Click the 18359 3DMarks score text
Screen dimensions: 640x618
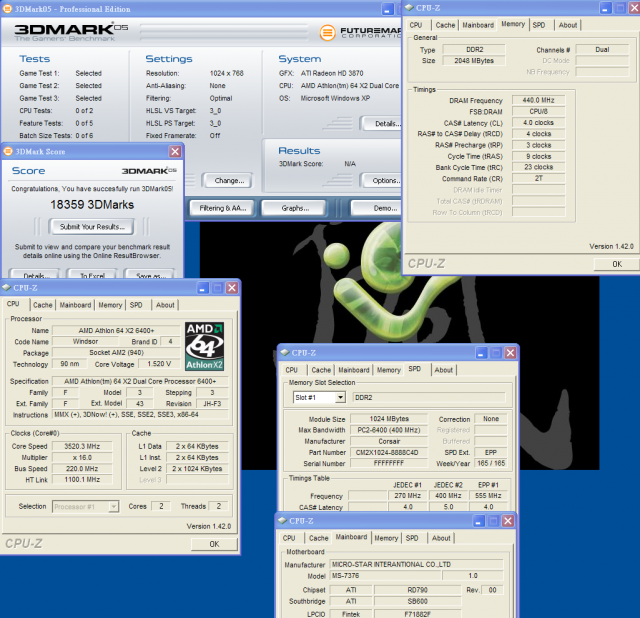(92, 205)
